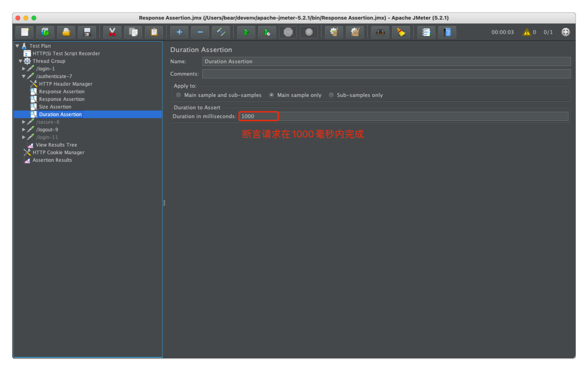This screenshot has width=588, height=371.
Task: Expand the /logout-9 sampler node
Action: pos(24,129)
